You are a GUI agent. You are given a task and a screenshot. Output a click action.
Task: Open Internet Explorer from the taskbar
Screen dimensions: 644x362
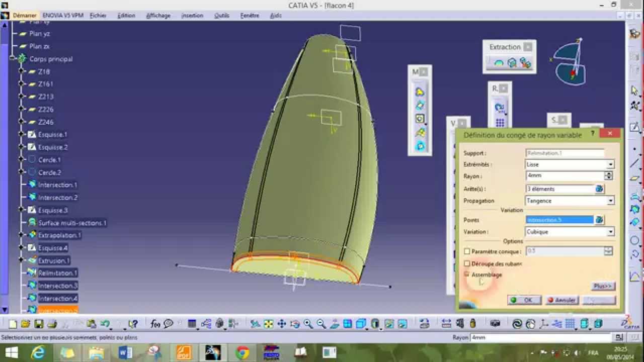(38, 352)
